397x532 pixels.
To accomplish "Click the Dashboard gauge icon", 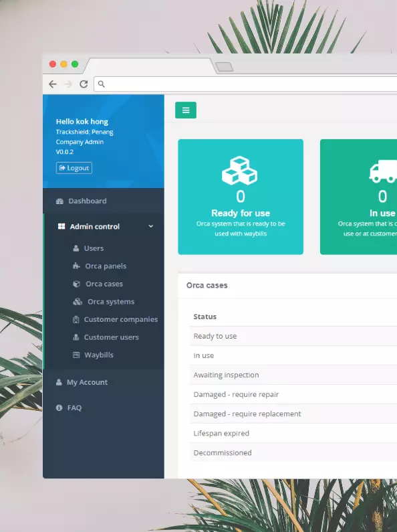I will [59, 201].
